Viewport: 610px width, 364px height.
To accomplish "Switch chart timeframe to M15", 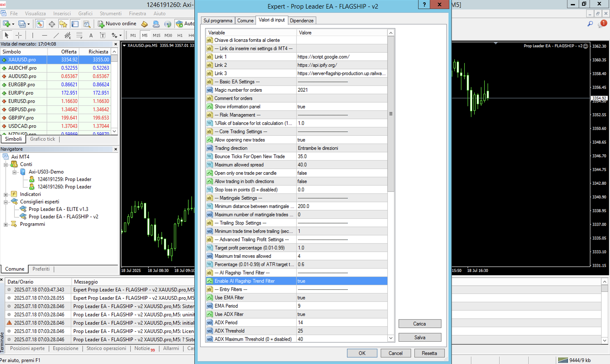I will (x=156, y=35).
